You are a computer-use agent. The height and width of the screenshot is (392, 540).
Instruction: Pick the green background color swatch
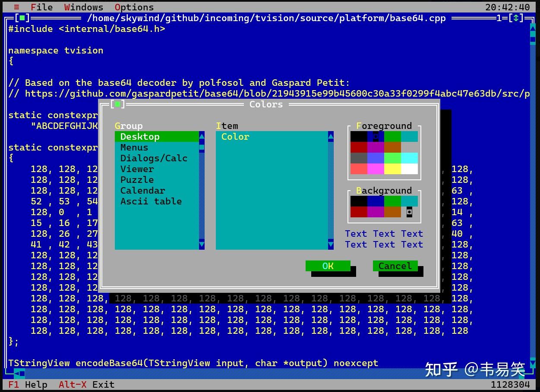(x=392, y=201)
